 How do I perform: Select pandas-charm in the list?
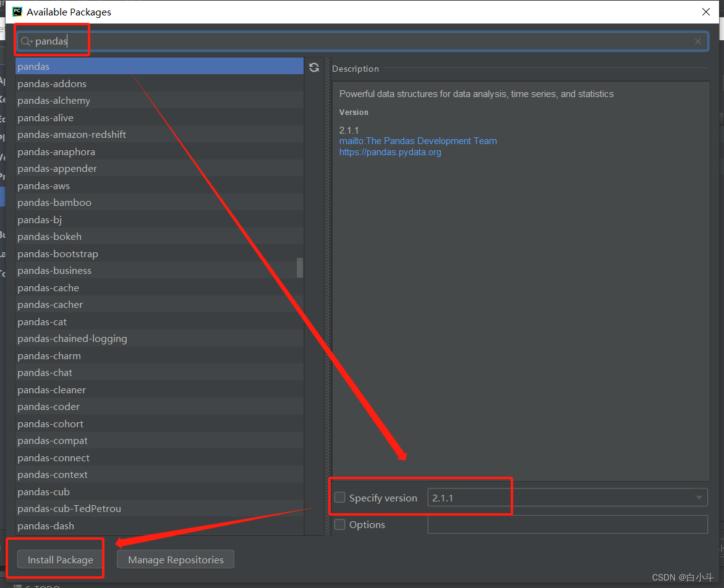tap(160, 356)
